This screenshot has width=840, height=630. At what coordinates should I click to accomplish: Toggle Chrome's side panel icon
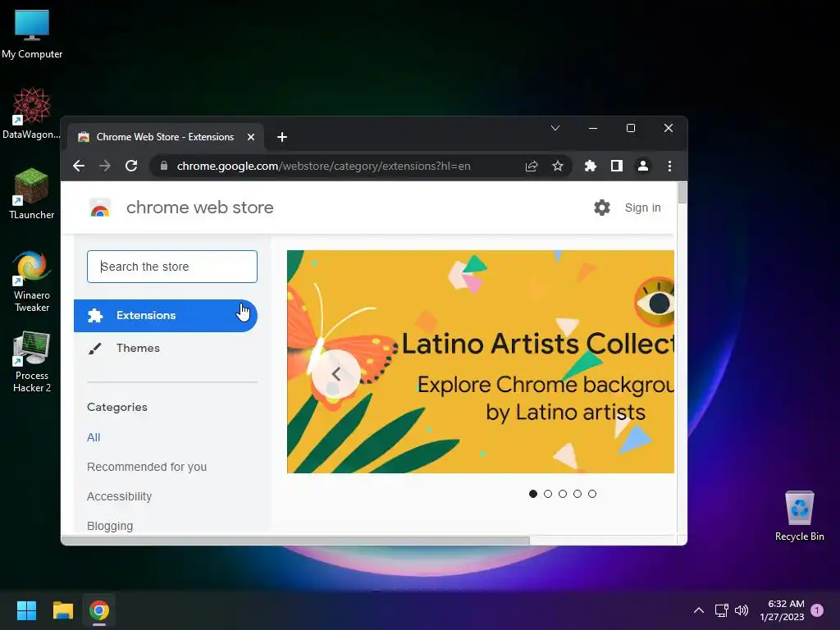(617, 166)
